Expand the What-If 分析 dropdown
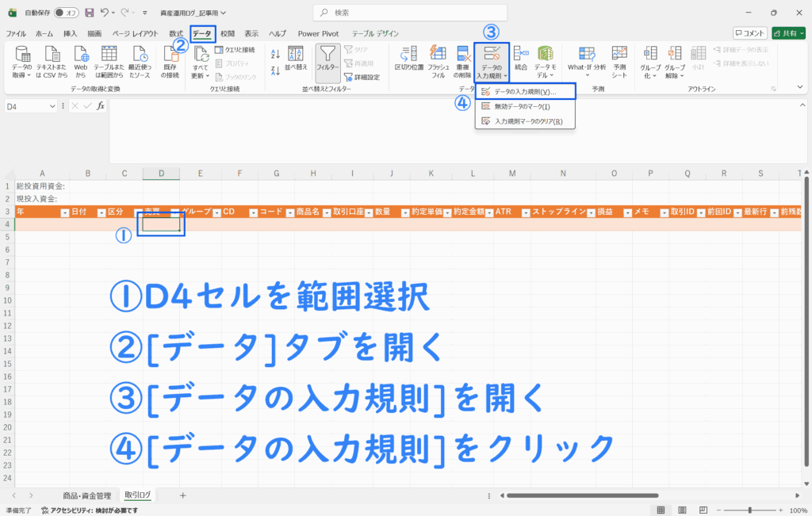This screenshot has height=516, width=812. [587, 75]
